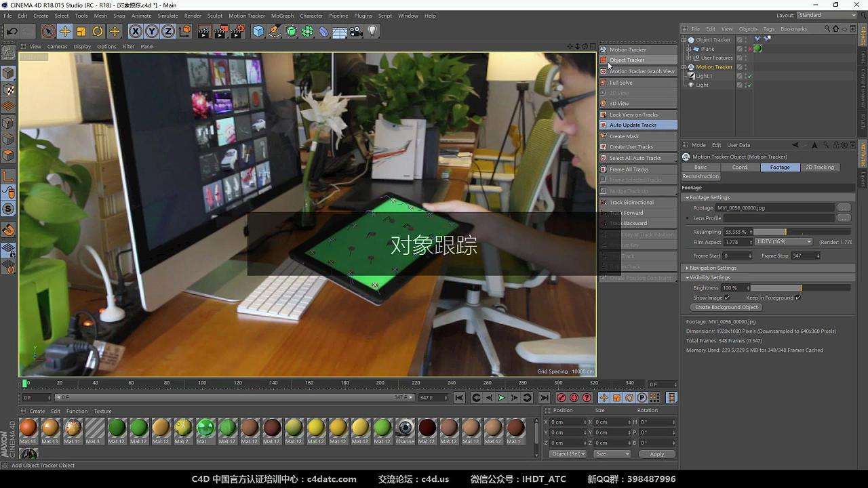Open the Film Aspect HDTV (16:9) dropdown
Viewport: 868px width, 488px height.
coord(784,242)
